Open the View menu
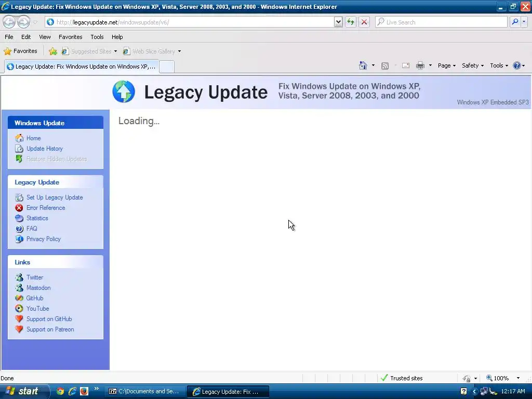532x399 pixels. tap(45, 37)
